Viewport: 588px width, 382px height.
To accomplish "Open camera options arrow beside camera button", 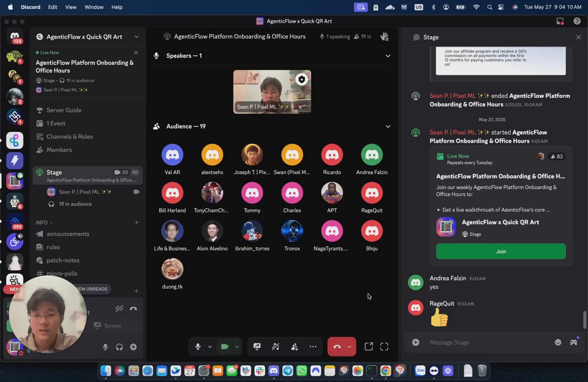I will [237, 347].
